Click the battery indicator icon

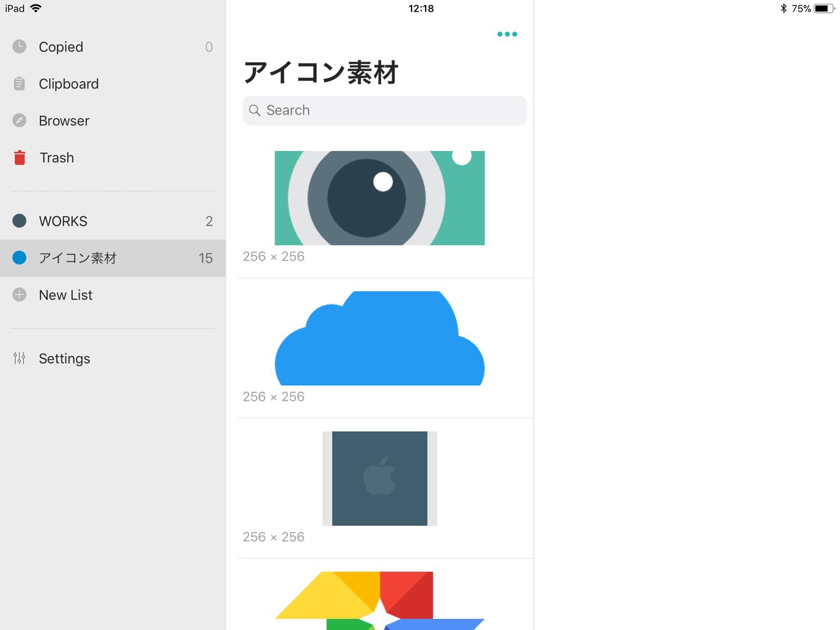click(x=824, y=8)
